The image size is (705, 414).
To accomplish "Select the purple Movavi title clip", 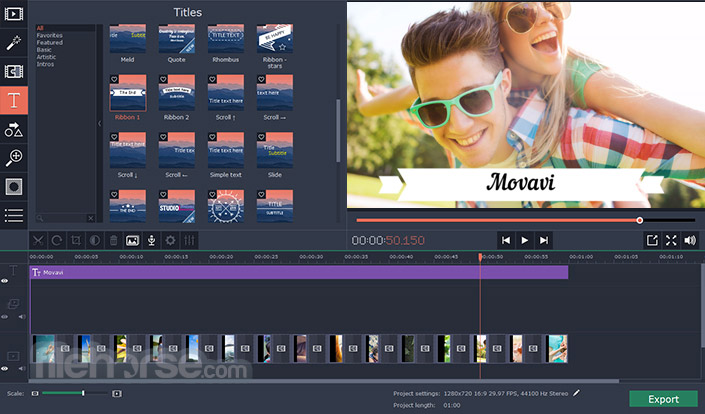I will point(299,272).
